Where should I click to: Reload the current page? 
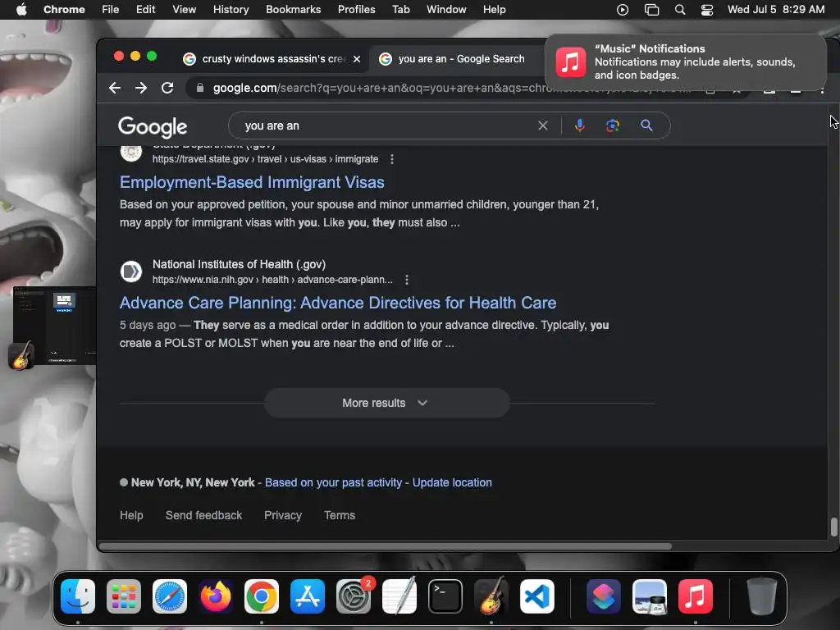(x=167, y=88)
